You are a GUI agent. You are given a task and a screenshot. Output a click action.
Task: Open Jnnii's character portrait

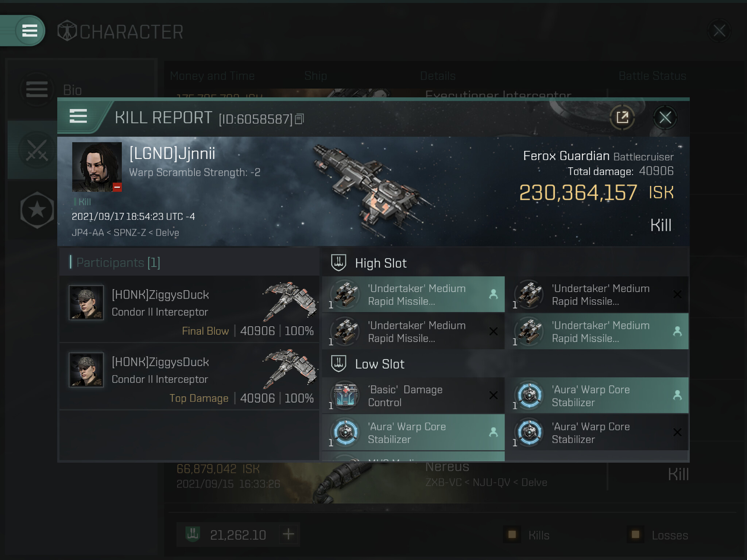pos(97,167)
